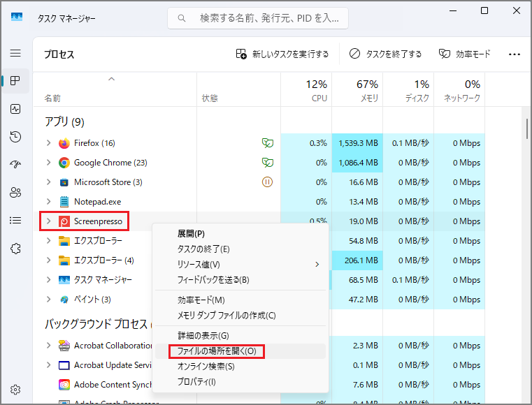Open the リソース値(V) submenu
Image resolution: width=532 pixels, height=405 pixels.
[x=240, y=265]
